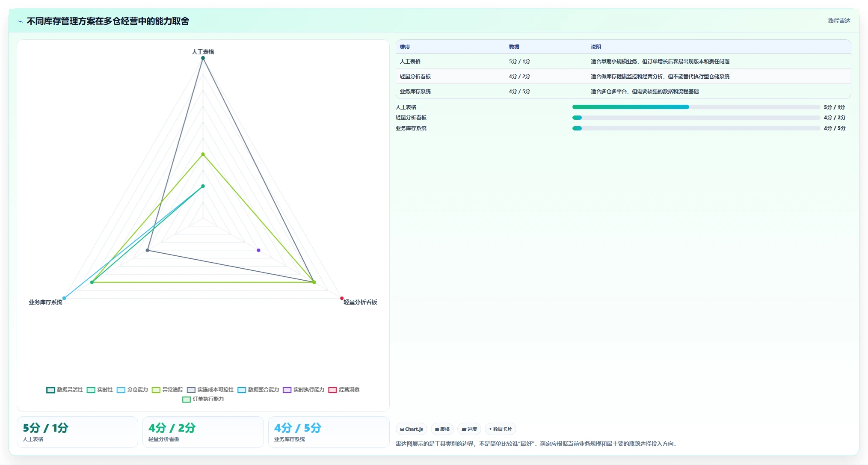
Task: Toggle the 数据整合能力 legend swatch
Action: [x=241, y=390]
